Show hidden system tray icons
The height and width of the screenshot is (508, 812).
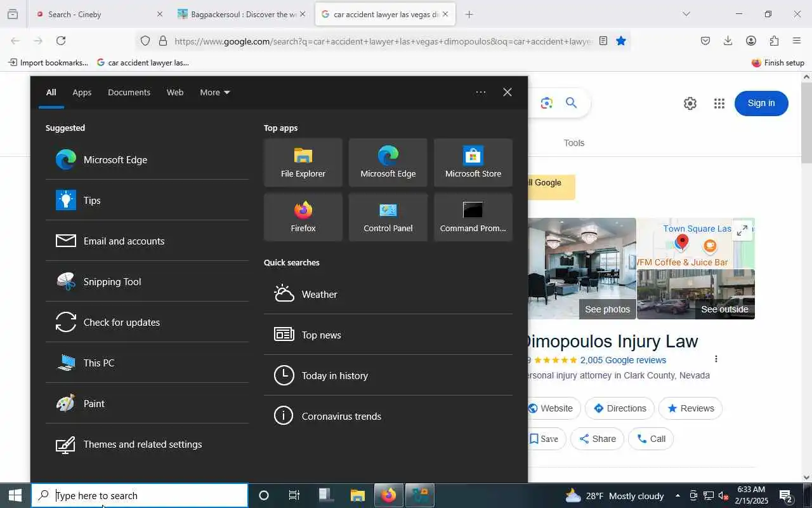click(678, 495)
